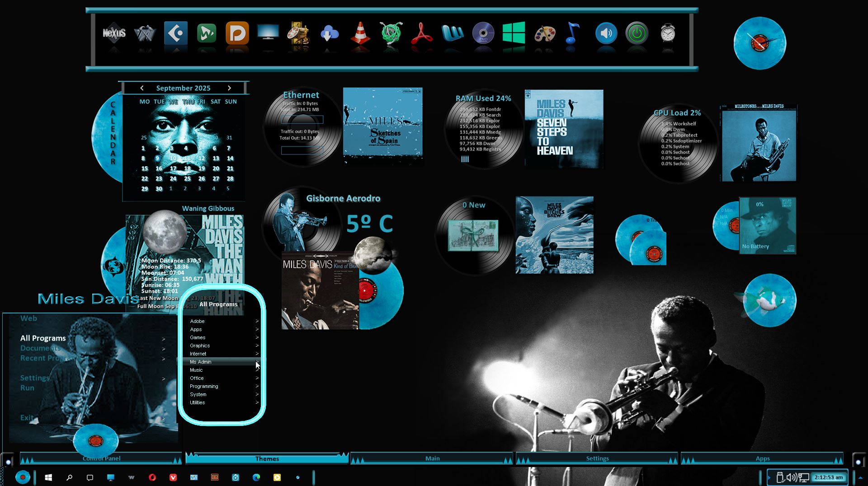Show hidden system tray icons arrow
The image size is (868, 486).
point(769,477)
